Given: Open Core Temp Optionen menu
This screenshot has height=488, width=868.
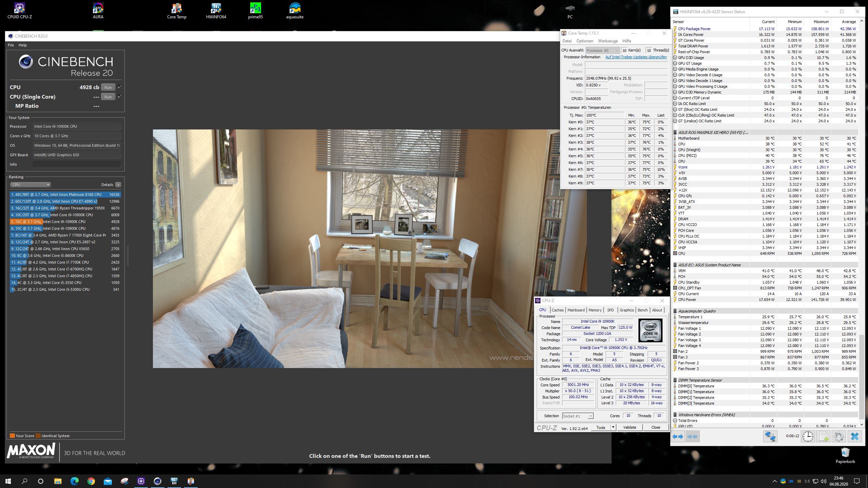Looking at the screenshot, I should click(585, 41).
